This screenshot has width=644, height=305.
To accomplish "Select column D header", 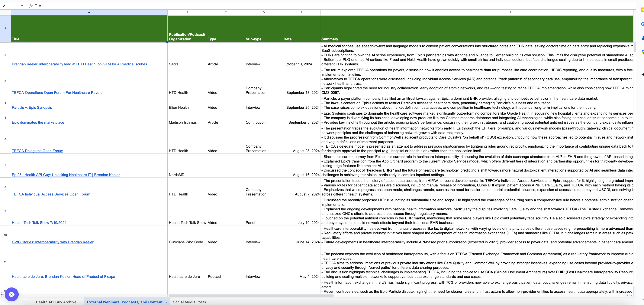I will [x=264, y=12].
